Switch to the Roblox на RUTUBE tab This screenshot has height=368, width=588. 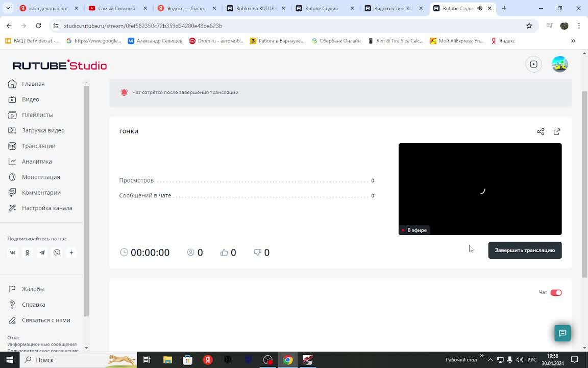pyautogui.click(x=256, y=8)
